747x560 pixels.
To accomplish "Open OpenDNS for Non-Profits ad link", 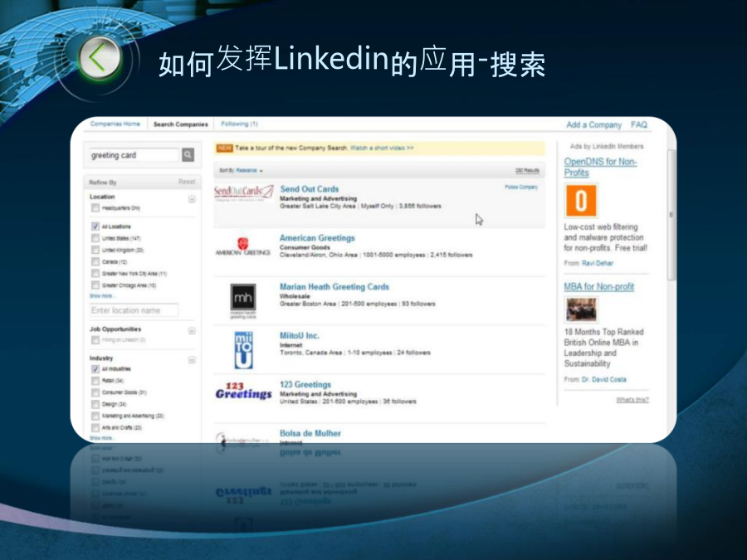I will [600, 167].
